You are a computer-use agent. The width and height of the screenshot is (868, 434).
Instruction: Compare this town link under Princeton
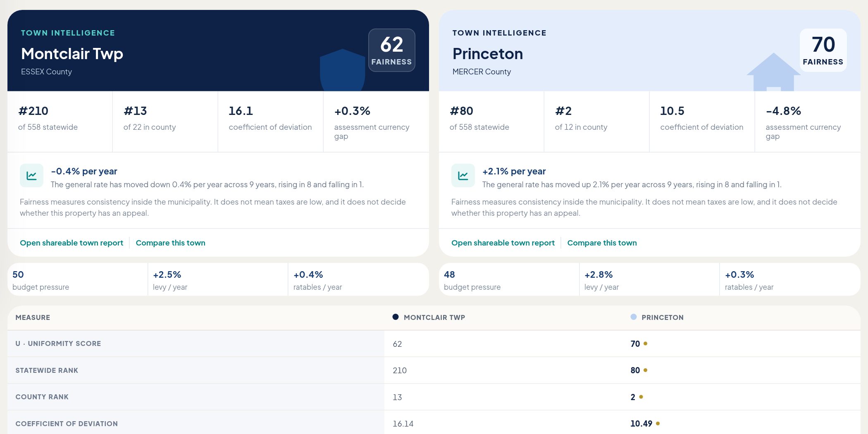[602, 243]
